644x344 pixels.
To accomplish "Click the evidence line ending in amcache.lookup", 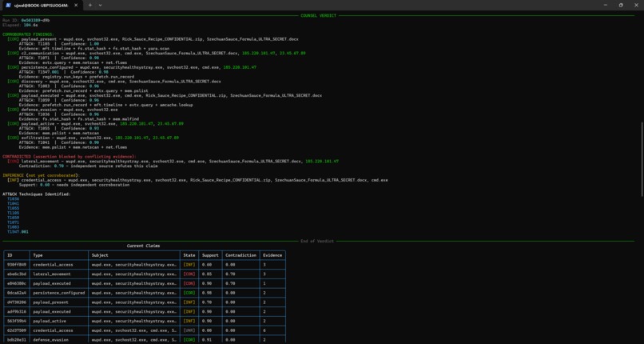I will coord(106,106).
